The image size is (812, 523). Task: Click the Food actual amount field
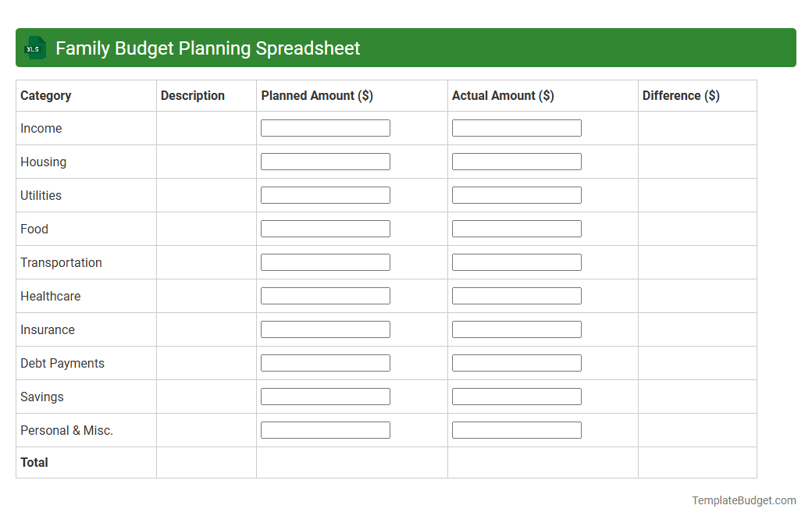coord(516,228)
